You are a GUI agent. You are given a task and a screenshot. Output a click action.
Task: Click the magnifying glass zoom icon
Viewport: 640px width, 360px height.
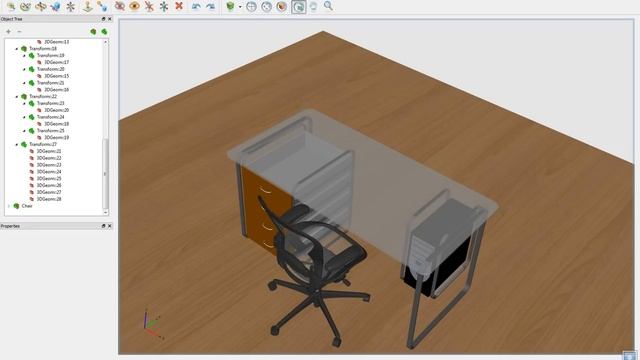pos(328,6)
